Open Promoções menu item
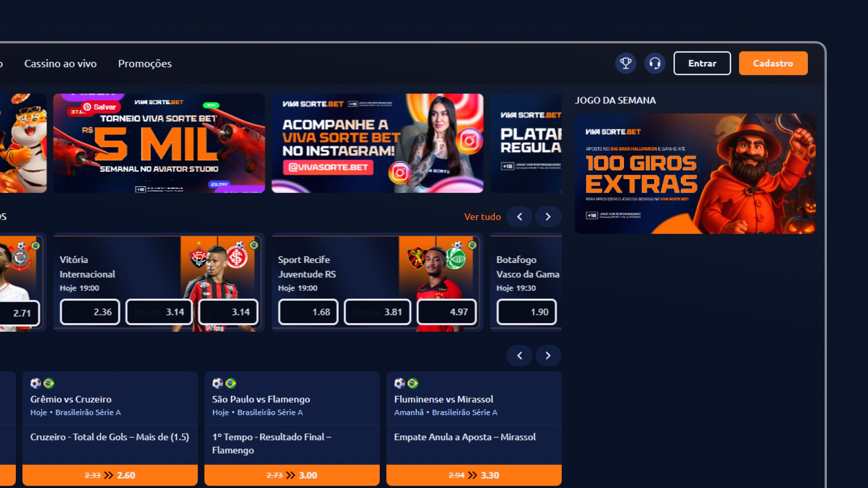The width and height of the screenshot is (868, 488). [x=145, y=64]
